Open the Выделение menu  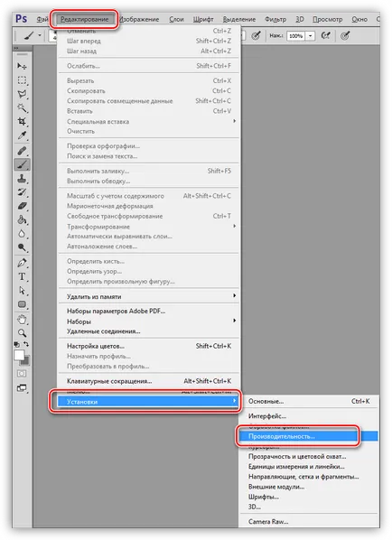coord(239,19)
